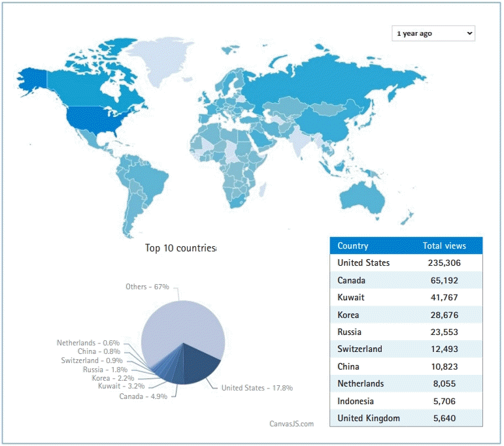Select the Indonesia table row
This screenshot has height=446, width=504.
(406, 401)
